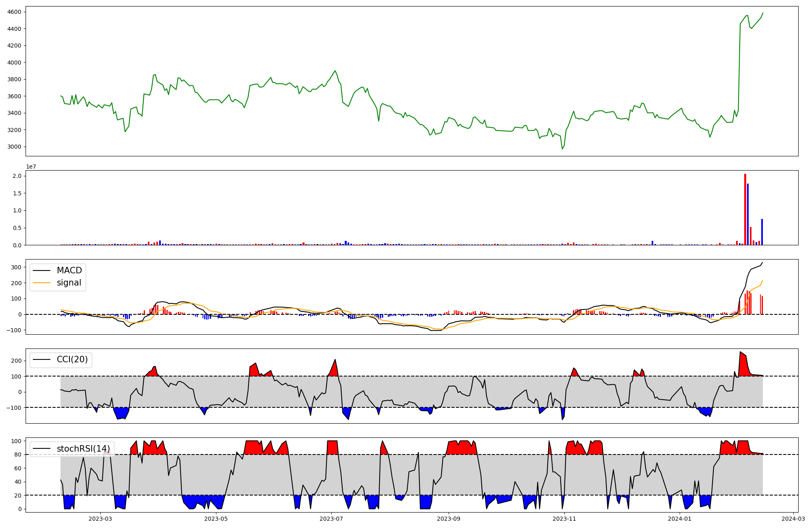Click the tallest red volume bar
The image size is (812, 528).
pos(745,209)
